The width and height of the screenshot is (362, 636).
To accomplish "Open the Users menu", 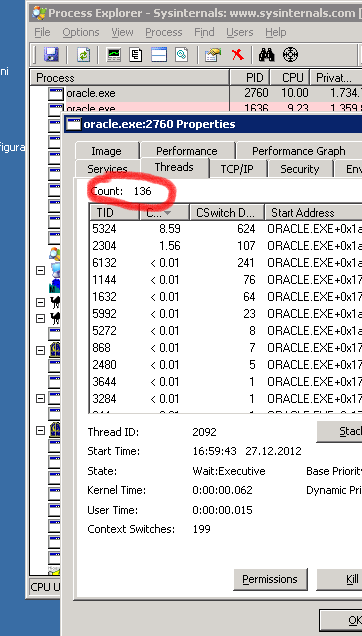I will click(x=240, y=32).
